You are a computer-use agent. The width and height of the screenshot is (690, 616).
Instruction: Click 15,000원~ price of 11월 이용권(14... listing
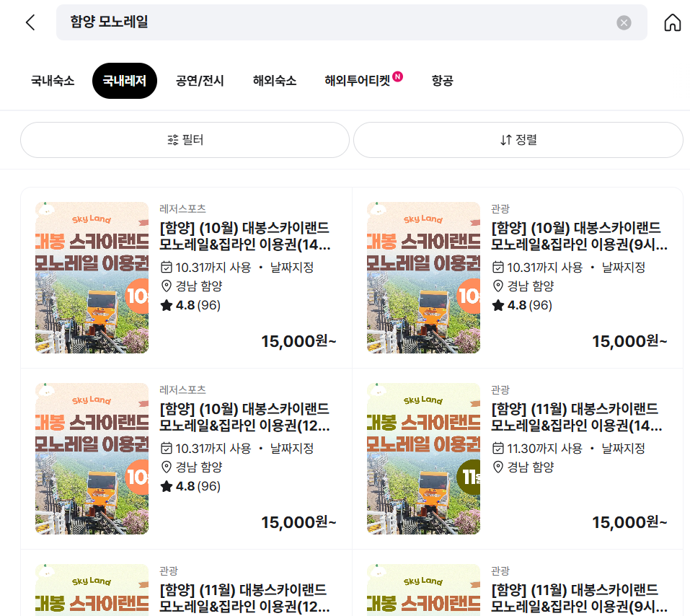pos(629,522)
